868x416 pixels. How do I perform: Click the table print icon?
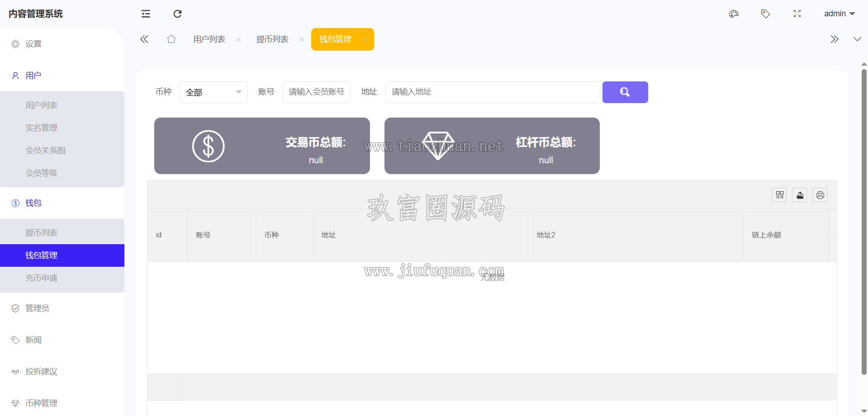(820, 195)
